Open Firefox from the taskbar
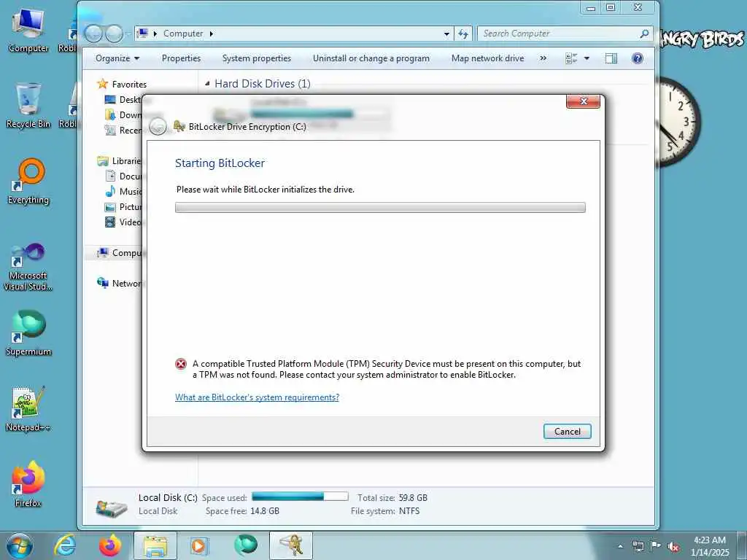This screenshot has height=560, width=747. click(x=110, y=545)
